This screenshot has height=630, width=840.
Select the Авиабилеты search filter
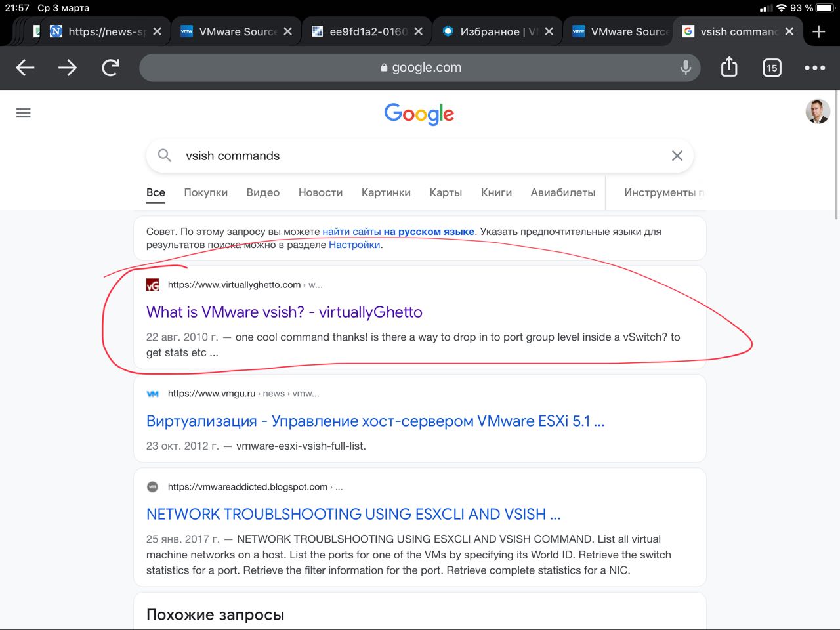(563, 192)
